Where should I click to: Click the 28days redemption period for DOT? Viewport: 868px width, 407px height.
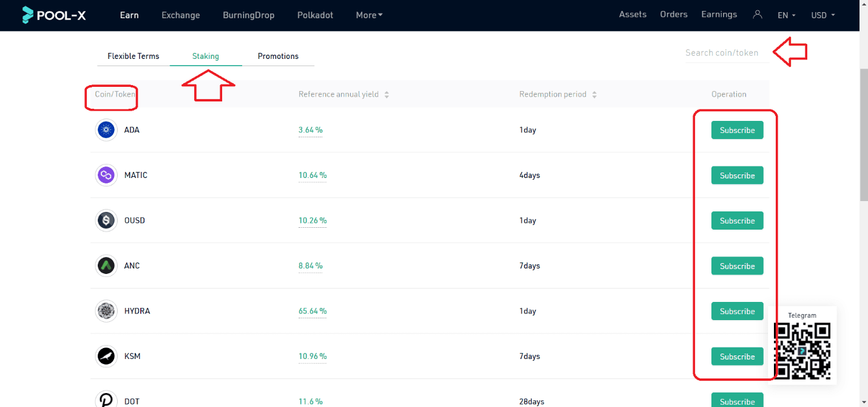click(532, 402)
